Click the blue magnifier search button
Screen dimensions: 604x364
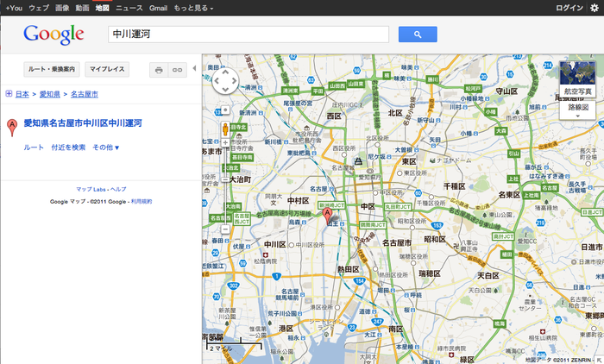pos(418,35)
